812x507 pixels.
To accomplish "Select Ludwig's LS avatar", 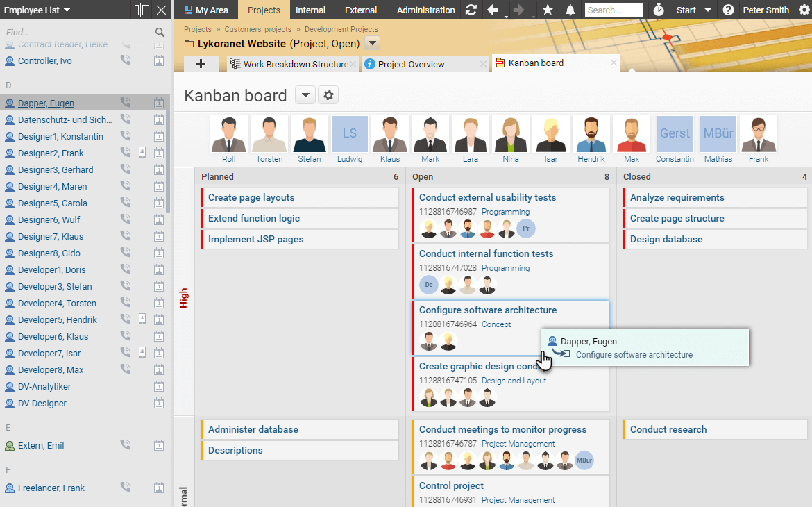I will (350, 134).
